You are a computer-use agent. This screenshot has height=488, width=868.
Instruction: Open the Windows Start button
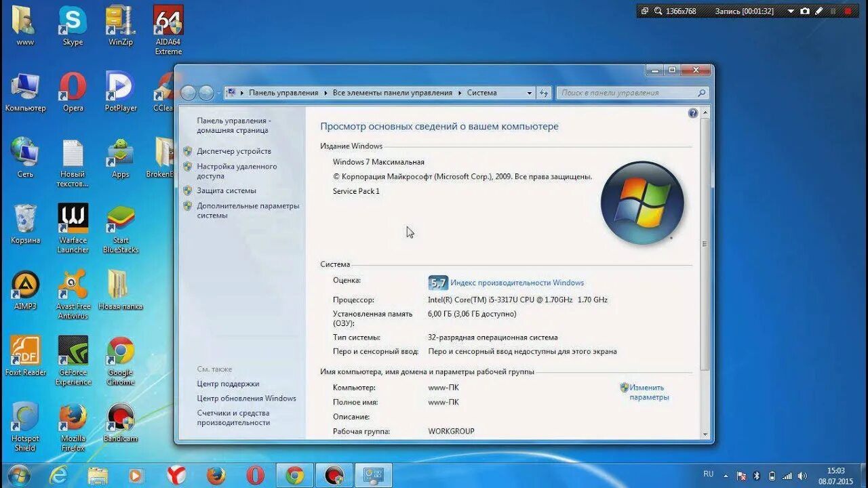point(18,475)
